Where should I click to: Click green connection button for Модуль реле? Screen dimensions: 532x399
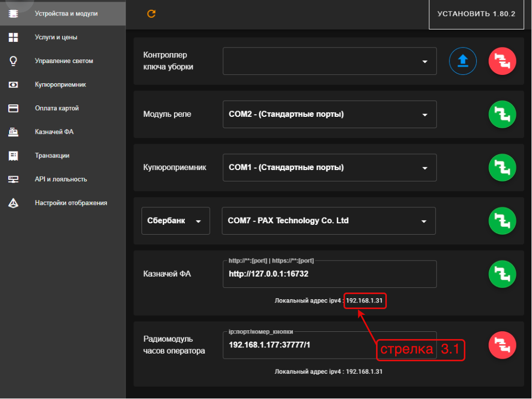(x=502, y=114)
